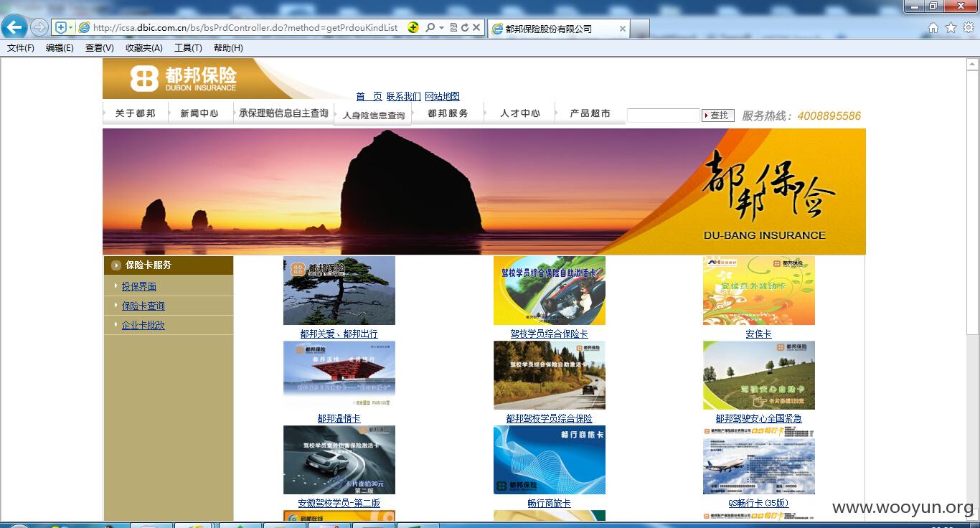Click the blue shield icon beside the address bar
980x528 pixels.
pyautogui.click(x=60, y=27)
